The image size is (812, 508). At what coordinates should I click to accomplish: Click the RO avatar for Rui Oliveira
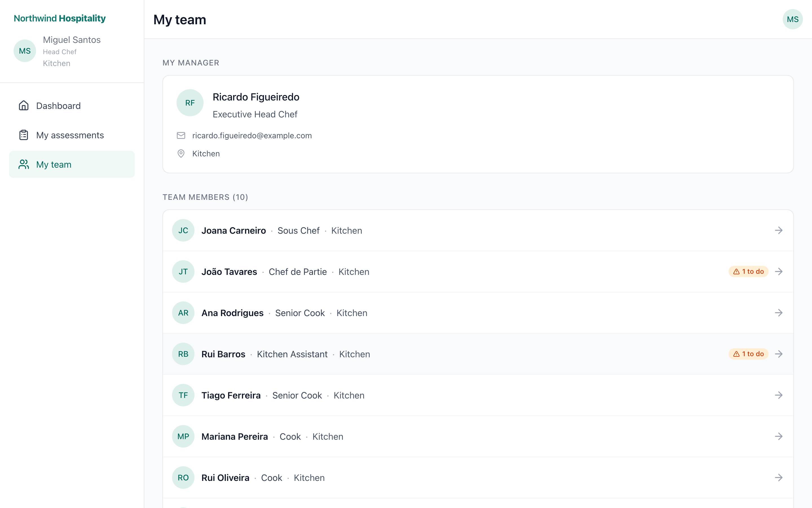tap(183, 478)
